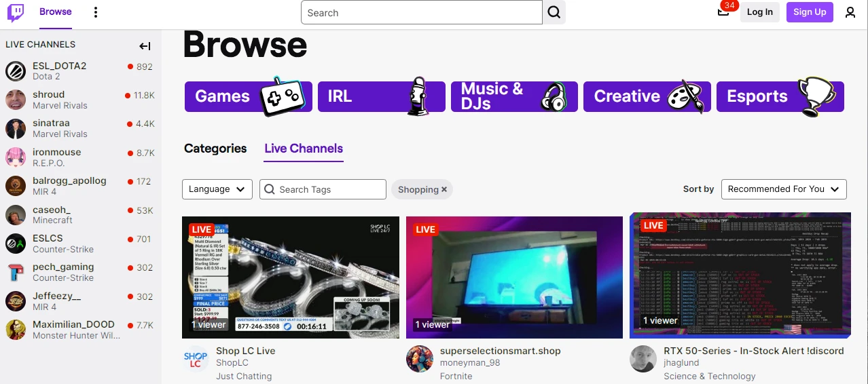This screenshot has width=868, height=384.
Task: Click caseoh_ channel avatar
Action: [16, 214]
